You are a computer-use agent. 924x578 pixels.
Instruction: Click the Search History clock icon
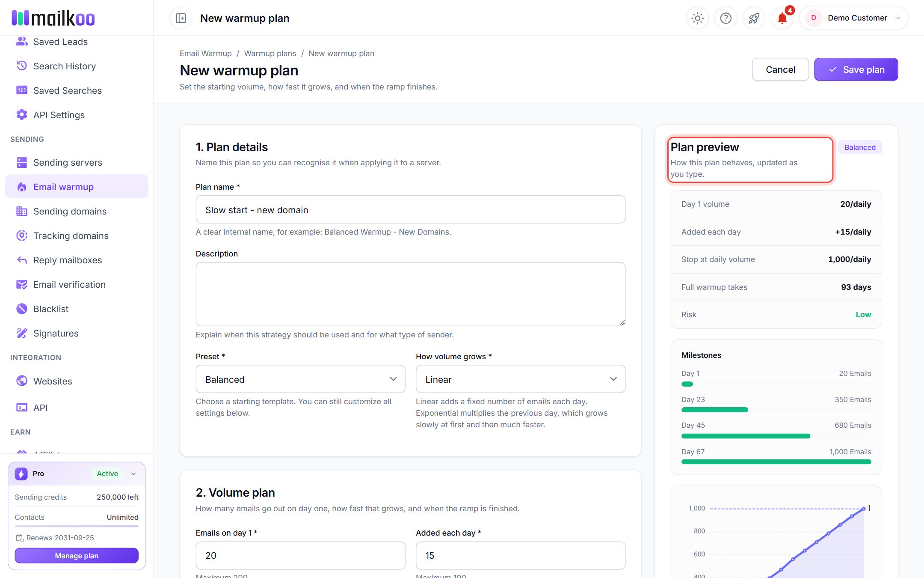(22, 66)
